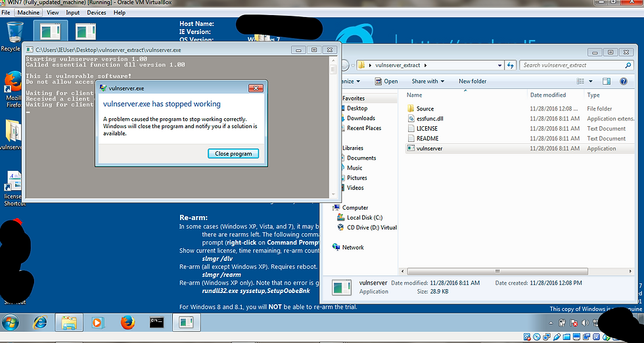Image resolution: width=644 pixels, height=343 pixels.
Task: Open Windows Media Player from taskbar
Action: click(x=97, y=323)
